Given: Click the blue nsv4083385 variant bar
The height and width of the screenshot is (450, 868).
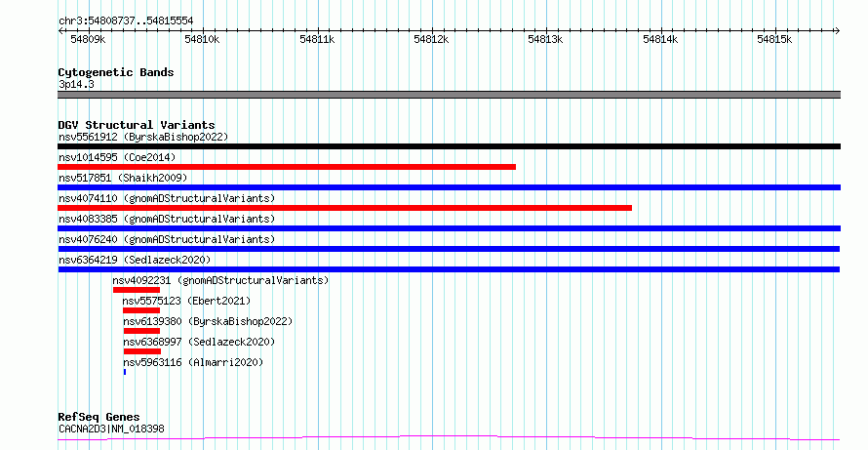Looking at the screenshot, I should (449, 228).
